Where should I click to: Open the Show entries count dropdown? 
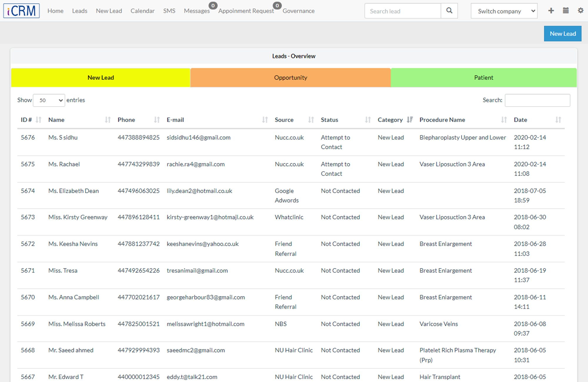pos(49,100)
